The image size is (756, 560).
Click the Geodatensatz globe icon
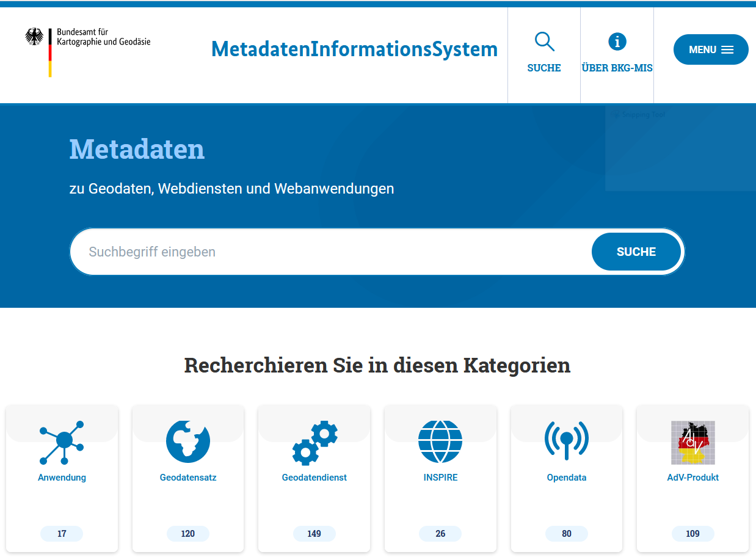[188, 442]
